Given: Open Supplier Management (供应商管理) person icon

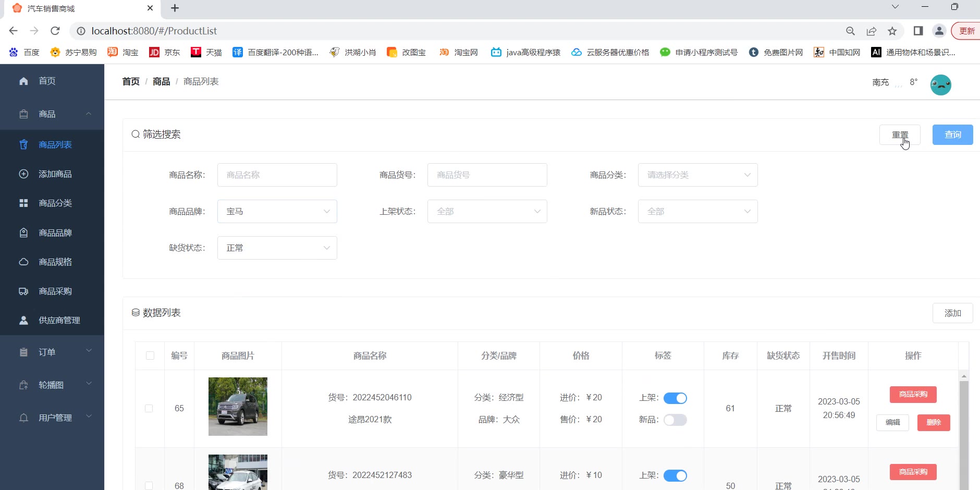Looking at the screenshot, I should click(23, 321).
